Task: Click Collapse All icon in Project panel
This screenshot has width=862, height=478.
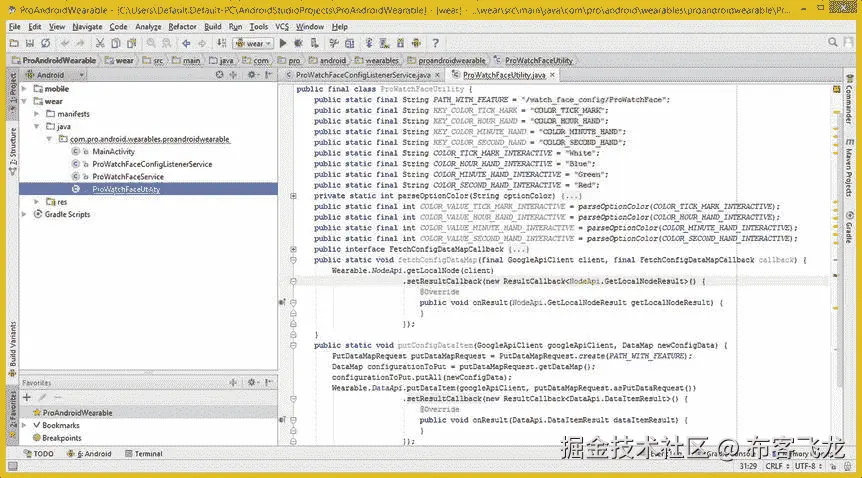Action: click(233, 75)
